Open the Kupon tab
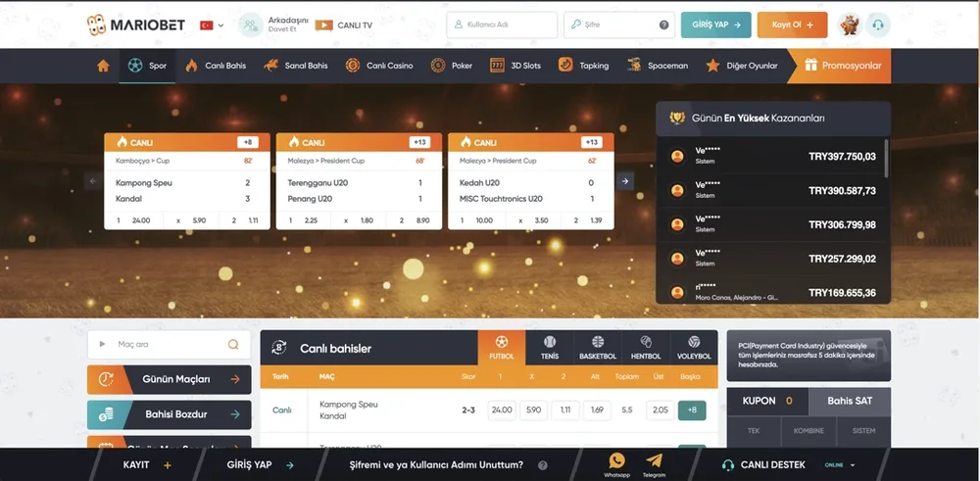This screenshot has height=481, width=980. click(x=767, y=401)
